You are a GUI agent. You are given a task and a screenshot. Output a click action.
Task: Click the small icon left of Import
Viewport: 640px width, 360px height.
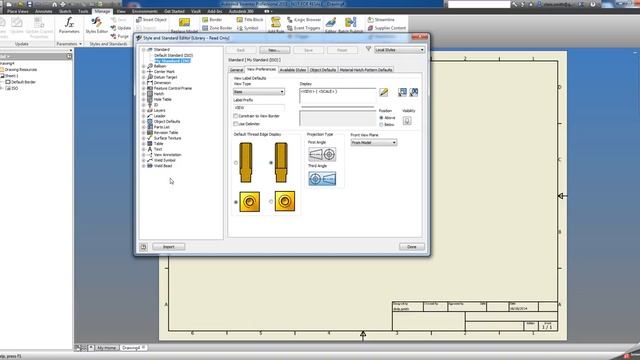143,247
